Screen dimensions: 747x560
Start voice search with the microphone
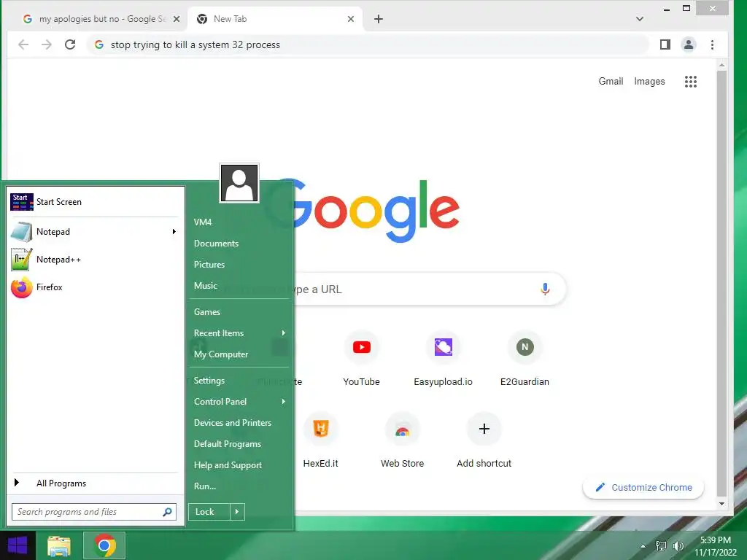(x=545, y=289)
